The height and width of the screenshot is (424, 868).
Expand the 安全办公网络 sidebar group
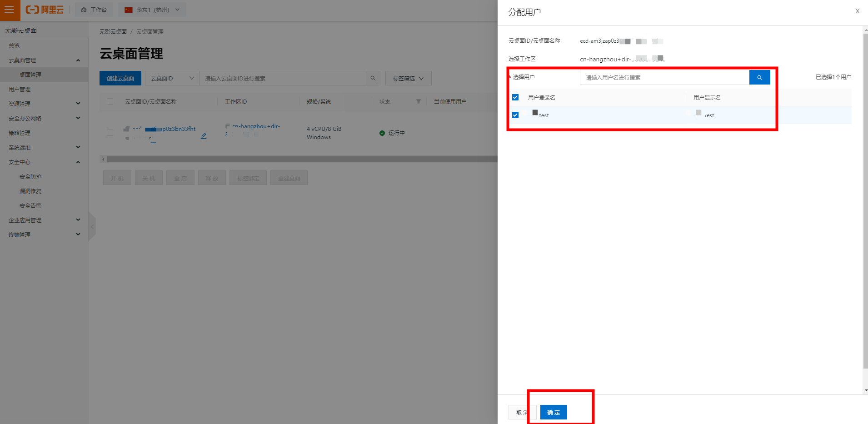click(44, 118)
